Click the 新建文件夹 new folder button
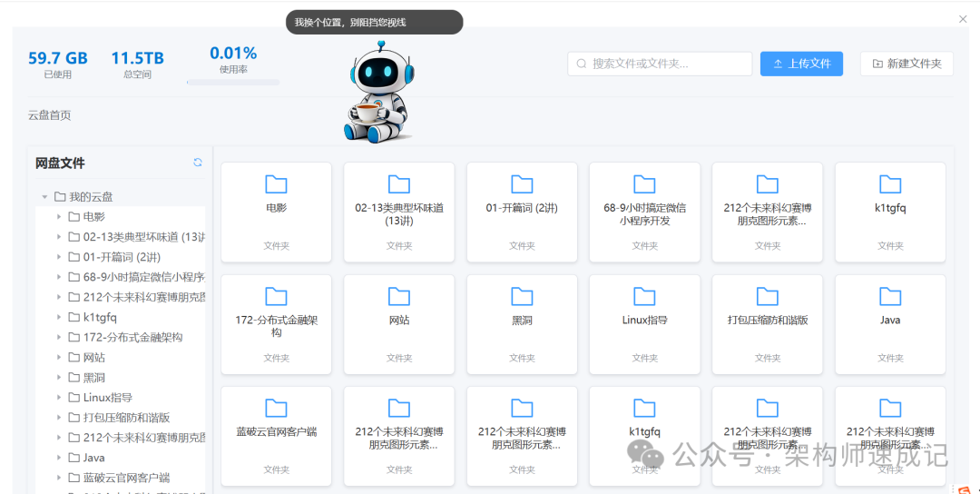This screenshot has height=494, width=980. [906, 64]
